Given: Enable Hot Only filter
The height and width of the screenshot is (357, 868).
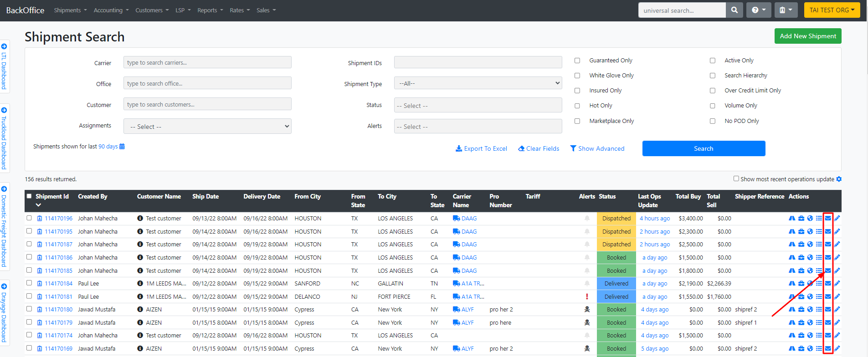Looking at the screenshot, I should [x=577, y=106].
